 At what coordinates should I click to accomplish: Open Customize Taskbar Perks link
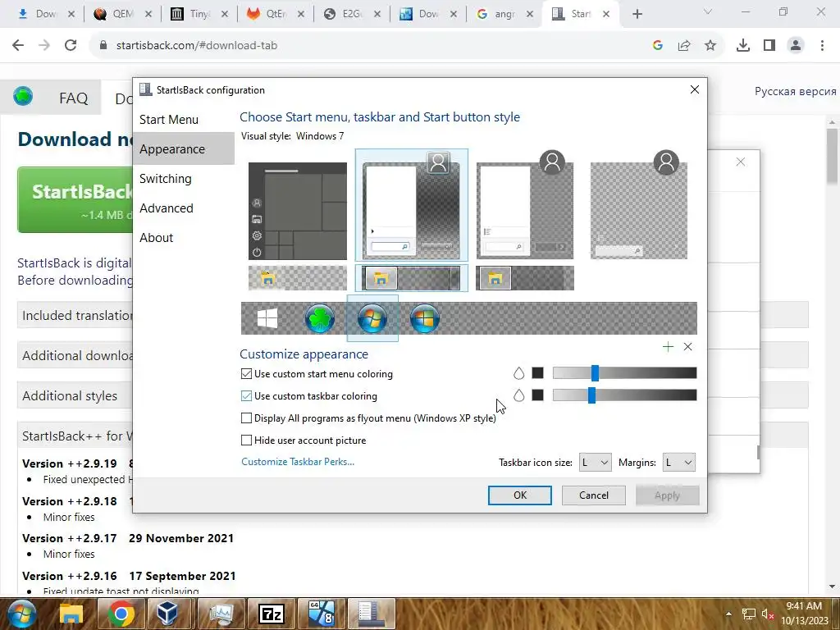(298, 461)
